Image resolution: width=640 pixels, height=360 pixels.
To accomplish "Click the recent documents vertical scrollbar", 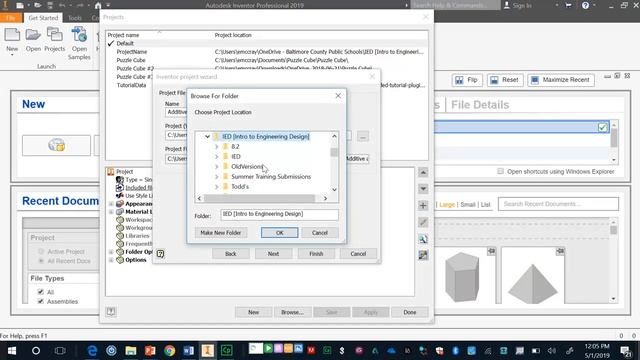I will (613, 231).
